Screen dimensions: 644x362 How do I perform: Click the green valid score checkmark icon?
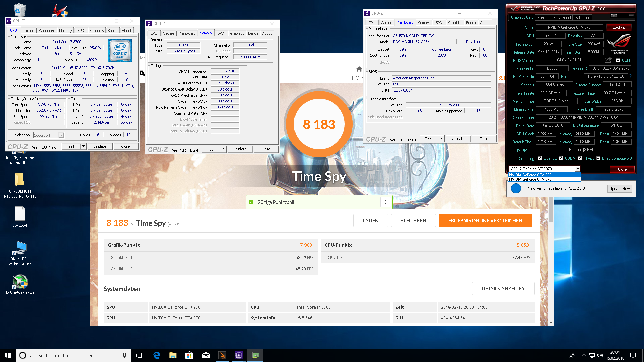coord(251,202)
